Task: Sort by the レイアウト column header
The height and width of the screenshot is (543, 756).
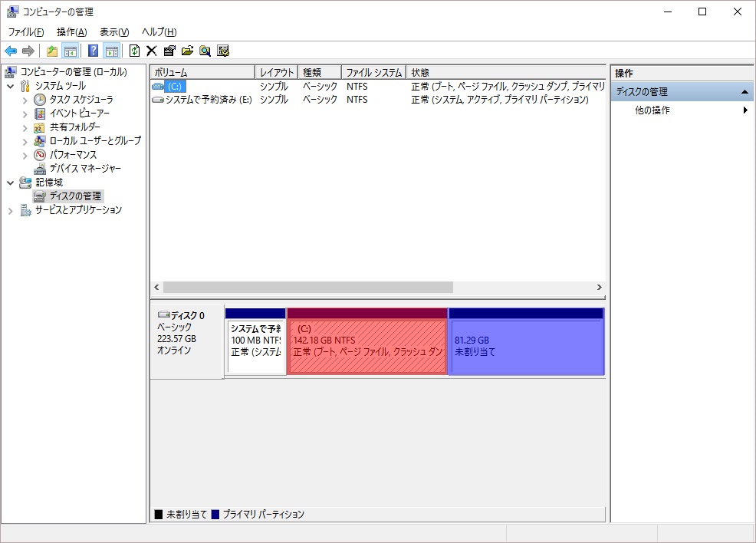Action: coord(276,72)
